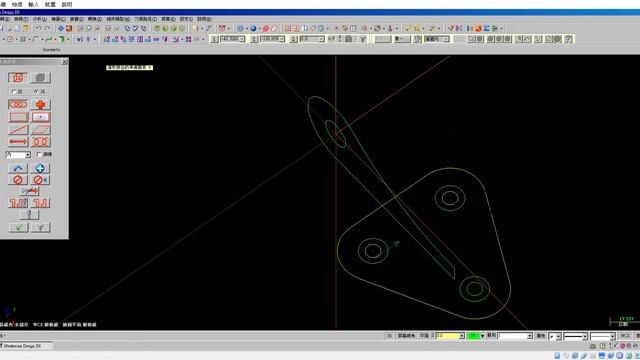This screenshot has width=640, height=360.
Task: Toggle the 3D mode button in the status bar
Action: tap(389, 336)
